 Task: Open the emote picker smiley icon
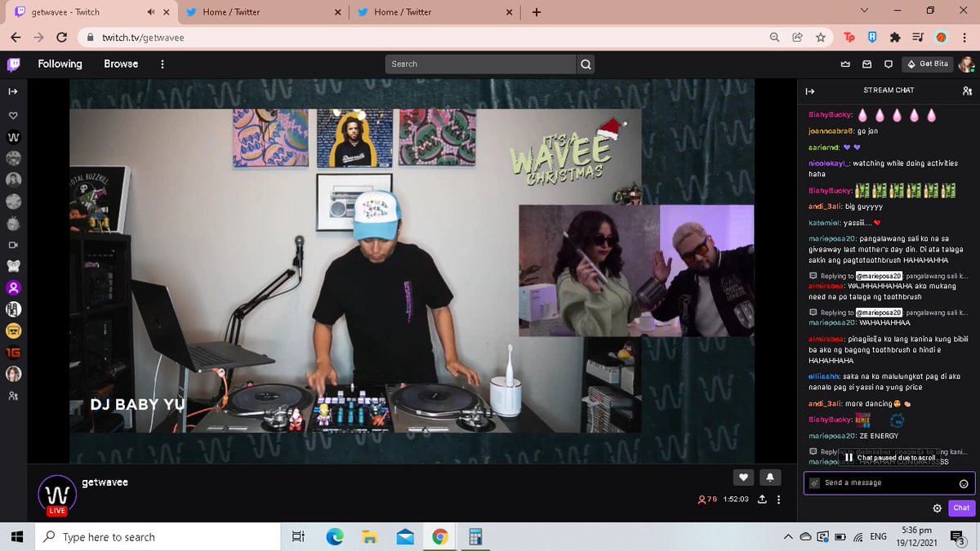(964, 483)
